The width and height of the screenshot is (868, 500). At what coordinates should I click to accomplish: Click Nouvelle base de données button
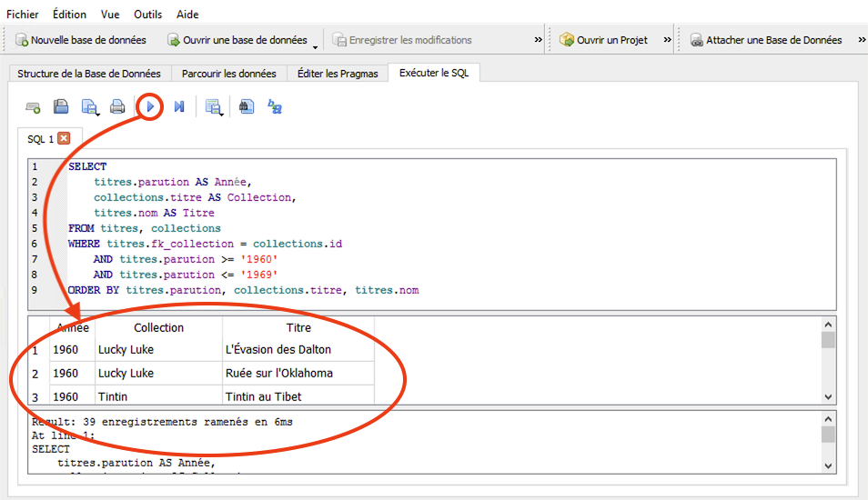[x=80, y=40]
